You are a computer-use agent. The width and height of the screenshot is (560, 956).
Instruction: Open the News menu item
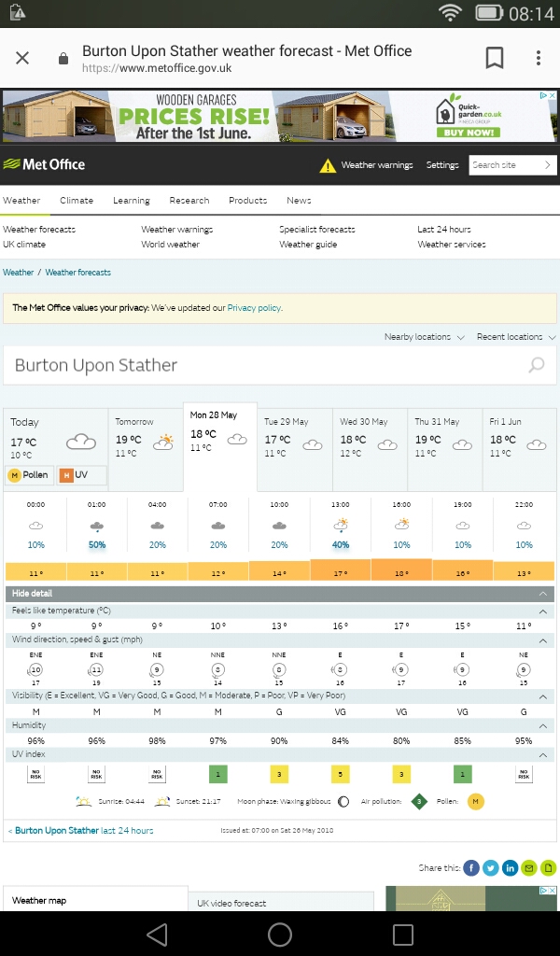[299, 200]
